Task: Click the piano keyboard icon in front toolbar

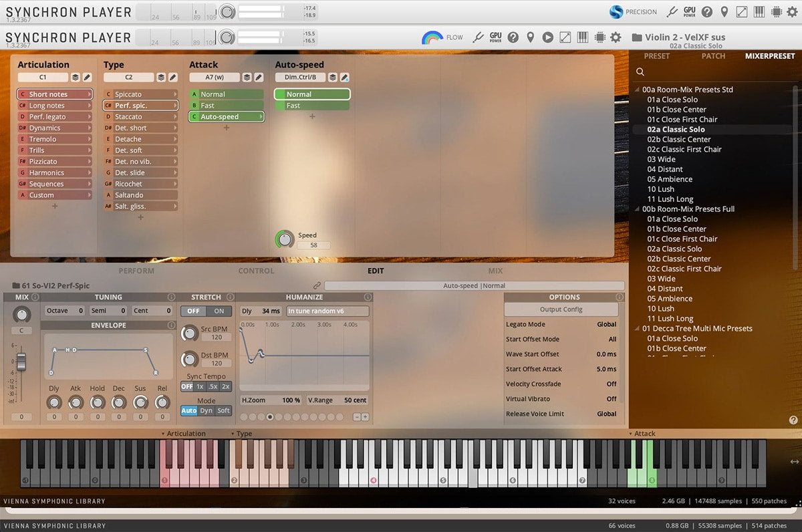Action: click(582, 37)
